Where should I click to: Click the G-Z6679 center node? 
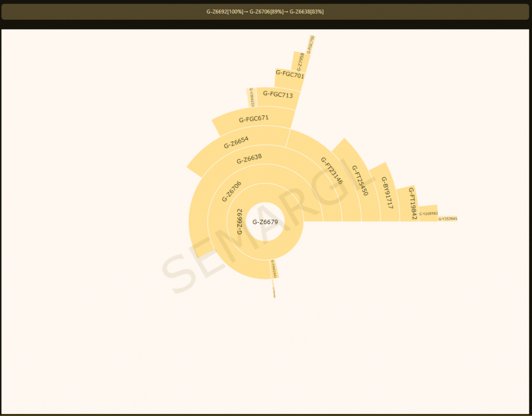265,222
